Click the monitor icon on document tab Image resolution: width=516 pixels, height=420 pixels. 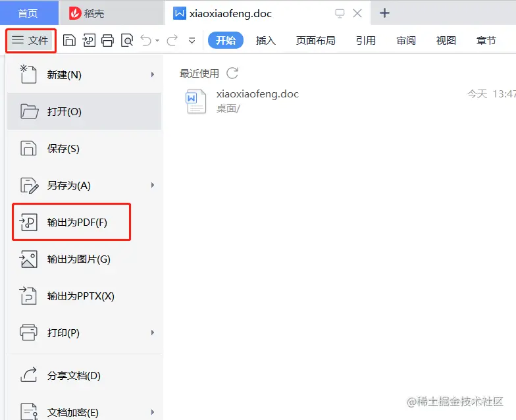[340, 13]
